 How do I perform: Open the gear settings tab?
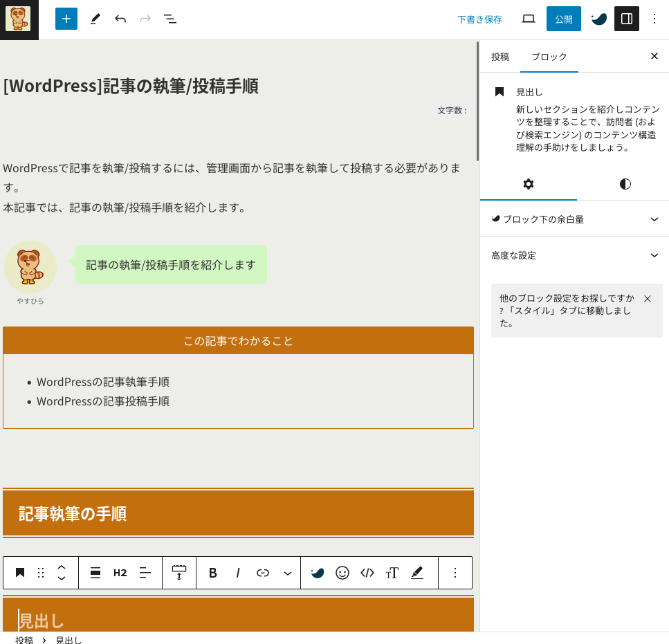528,184
